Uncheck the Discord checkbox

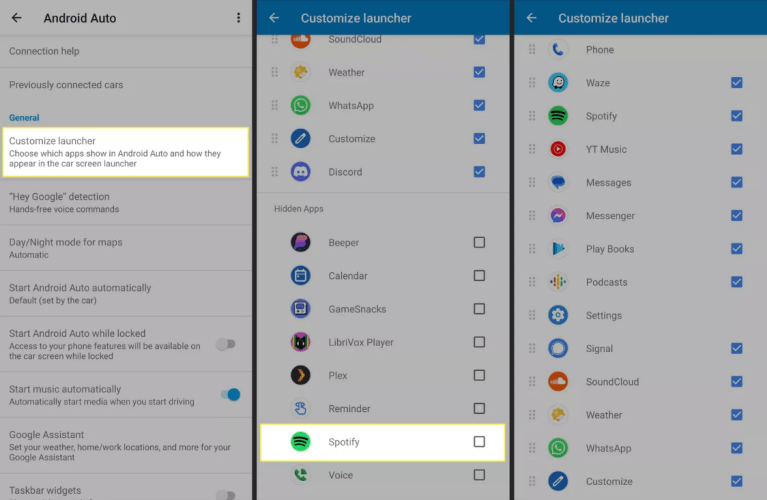pos(479,172)
